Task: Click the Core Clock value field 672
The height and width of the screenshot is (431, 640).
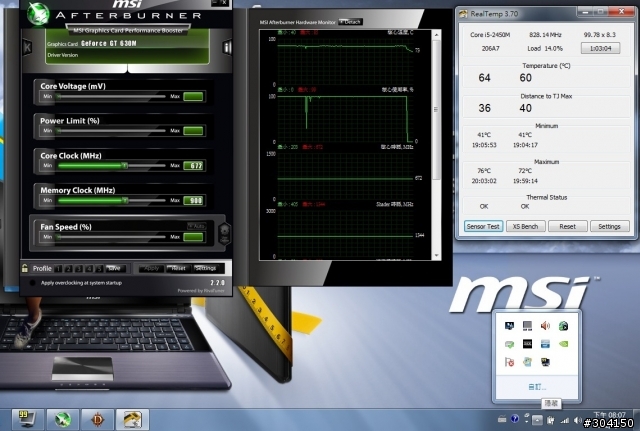Action: click(x=193, y=166)
